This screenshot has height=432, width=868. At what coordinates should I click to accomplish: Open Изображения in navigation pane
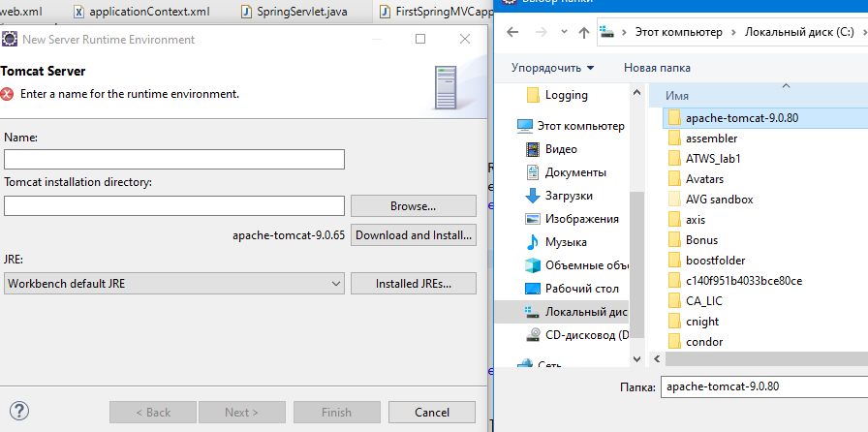click(x=571, y=219)
